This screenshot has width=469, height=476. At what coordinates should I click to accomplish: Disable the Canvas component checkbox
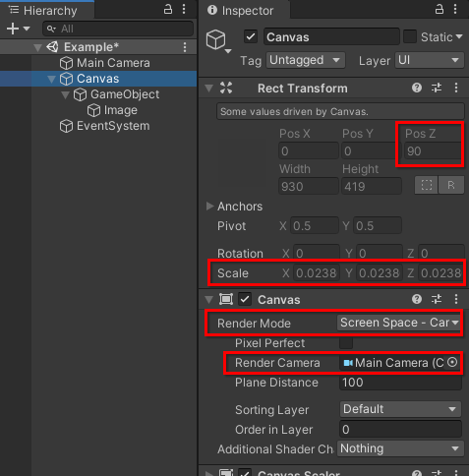[x=245, y=299]
